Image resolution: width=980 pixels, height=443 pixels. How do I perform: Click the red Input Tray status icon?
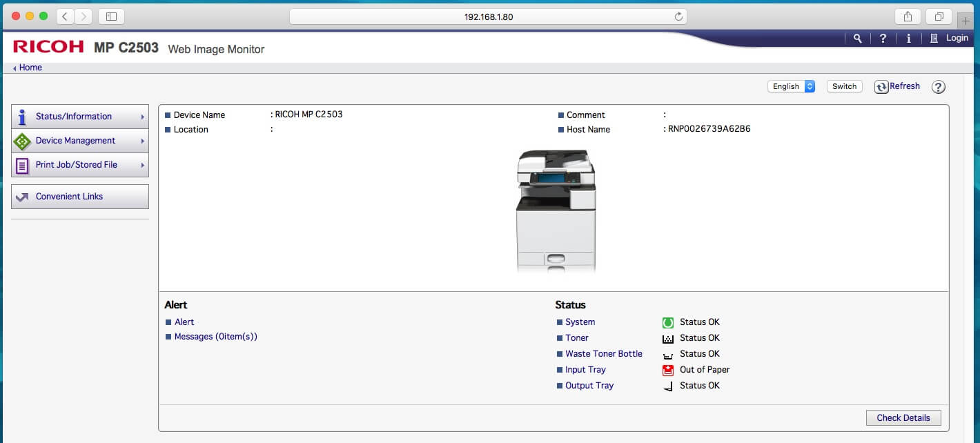click(x=667, y=370)
